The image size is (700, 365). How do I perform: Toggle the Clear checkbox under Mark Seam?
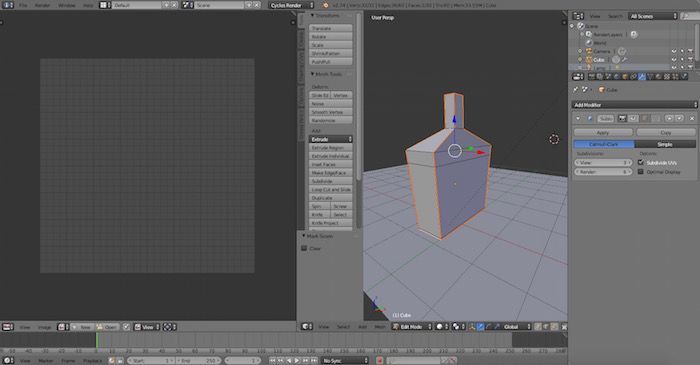pyautogui.click(x=304, y=249)
